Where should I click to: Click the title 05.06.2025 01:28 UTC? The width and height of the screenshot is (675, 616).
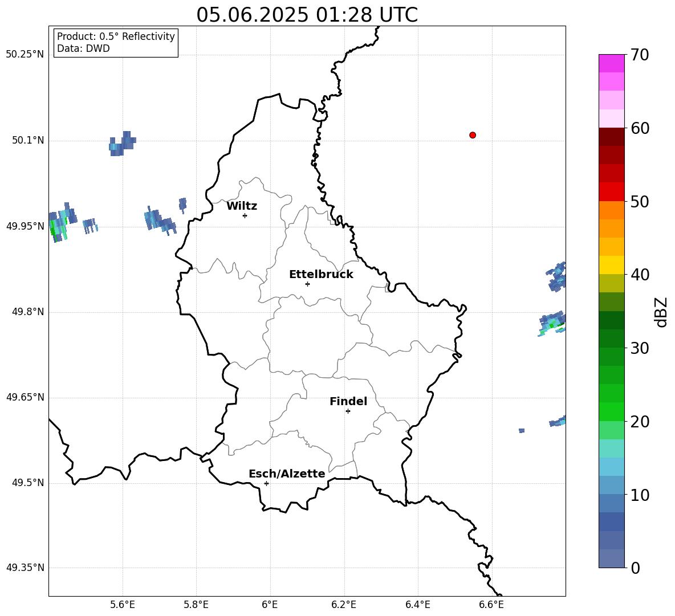(307, 15)
